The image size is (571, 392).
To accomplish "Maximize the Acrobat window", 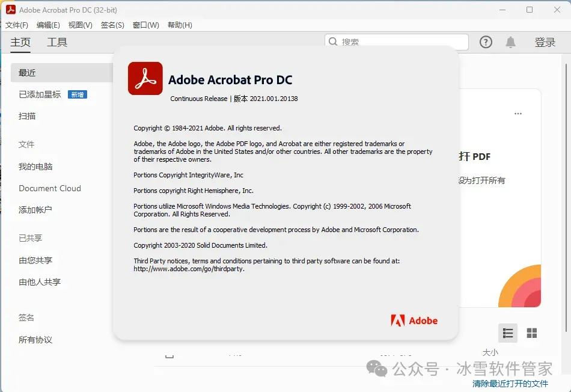I will tap(530, 10).
